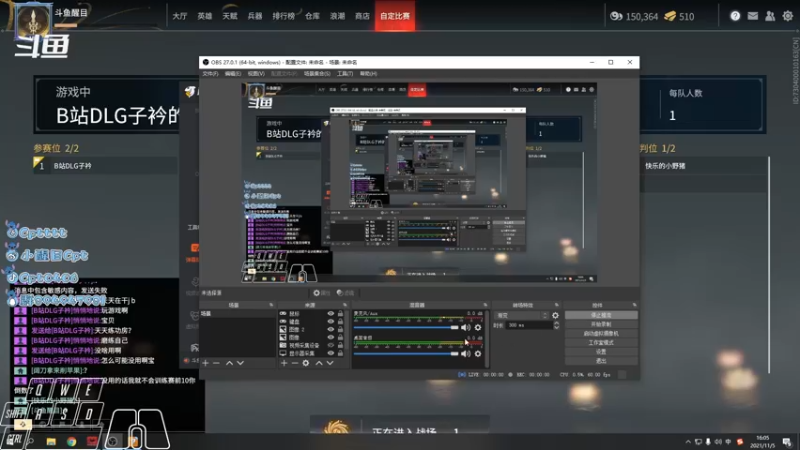This screenshot has width=800, height=450.
Task: Open the 场景集合(S) menu in OBS
Action: (317, 74)
